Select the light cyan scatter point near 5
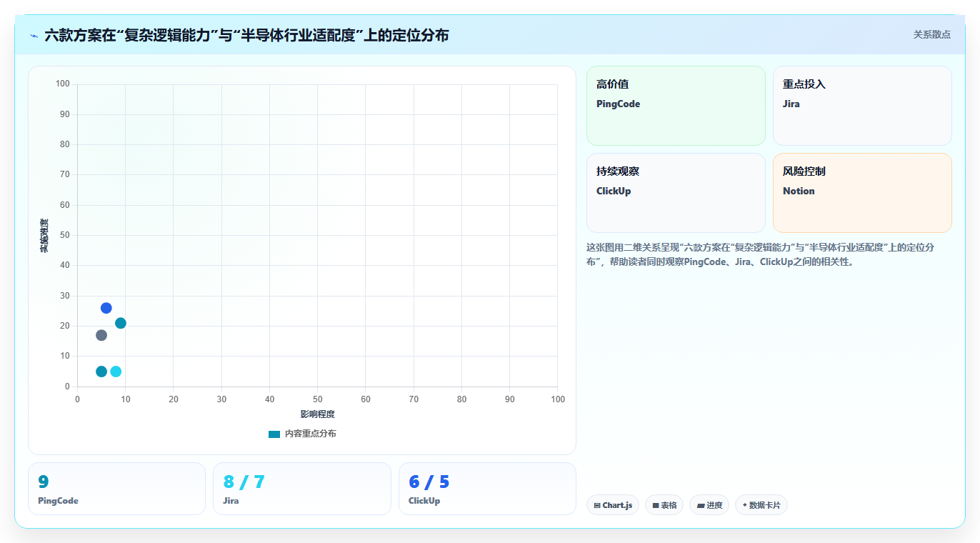 [116, 372]
